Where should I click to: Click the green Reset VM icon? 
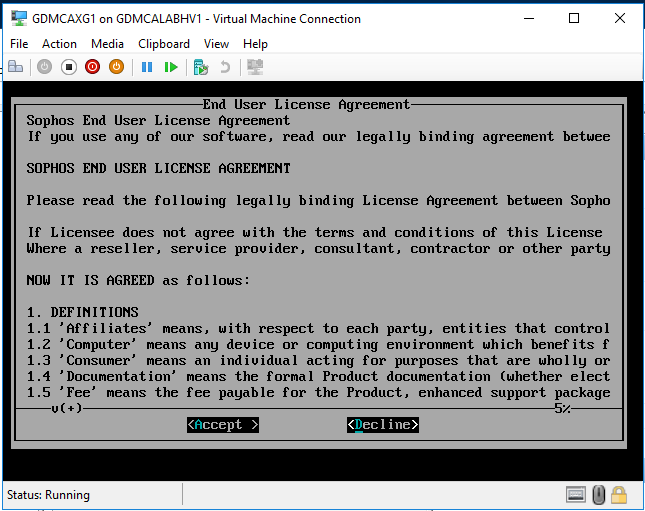click(x=171, y=67)
